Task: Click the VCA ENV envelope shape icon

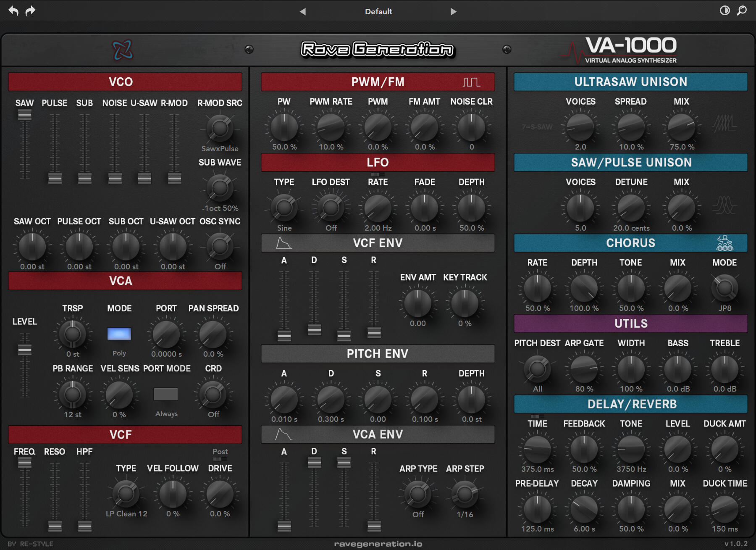Action: click(283, 434)
